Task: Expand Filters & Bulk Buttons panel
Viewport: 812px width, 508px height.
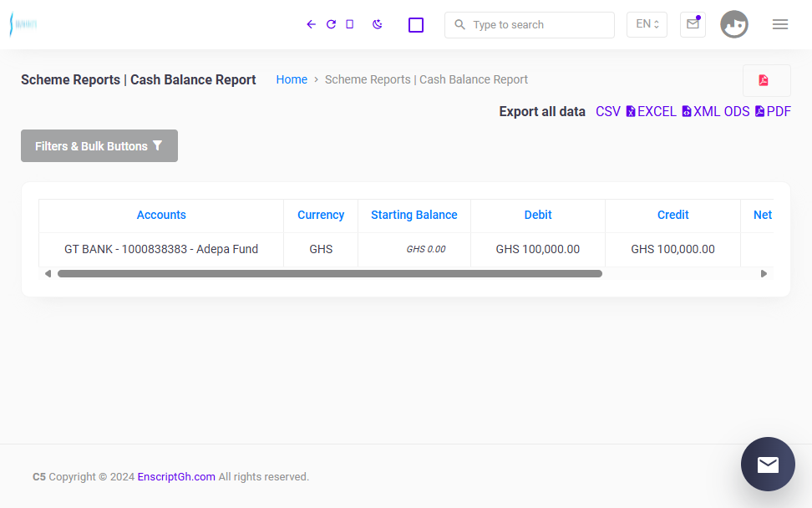Action: [99, 146]
